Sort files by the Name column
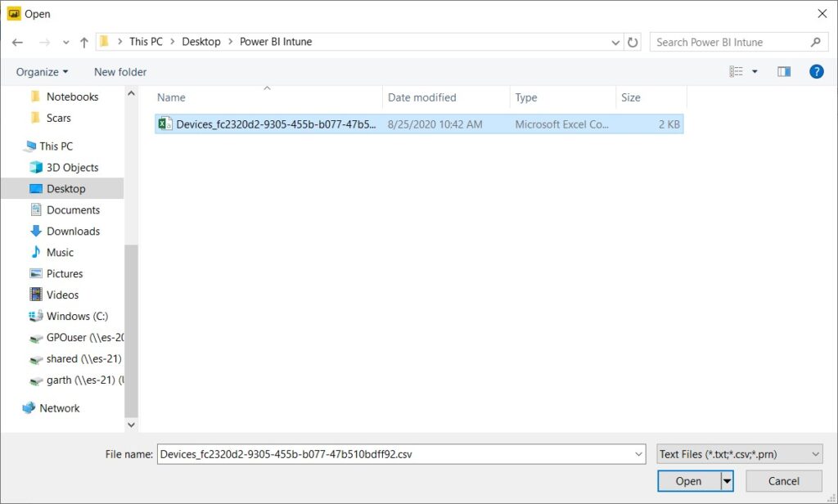Viewport: 838px width, 504px height. pyautogui.click(x=171, y=97)
